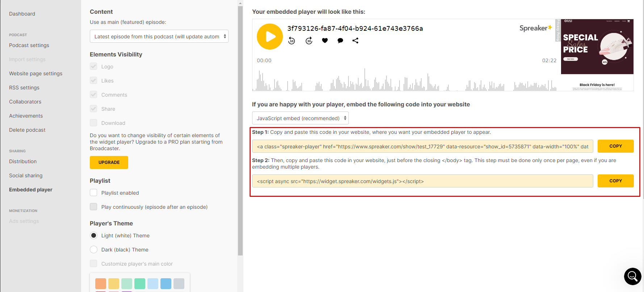644x292 pixels.
Task: Go to Distribution in sidebar
Action: click(x=23, y=161)
